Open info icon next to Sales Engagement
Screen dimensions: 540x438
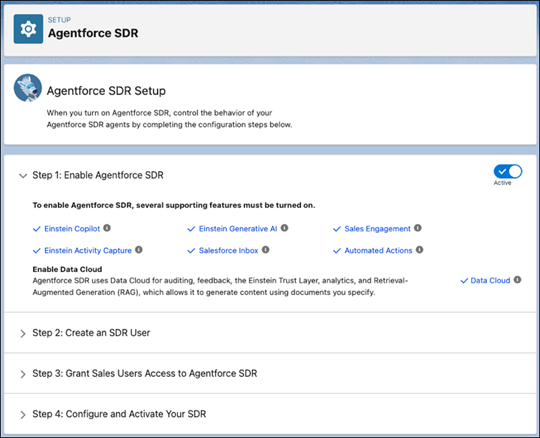[x=418, y=228]
